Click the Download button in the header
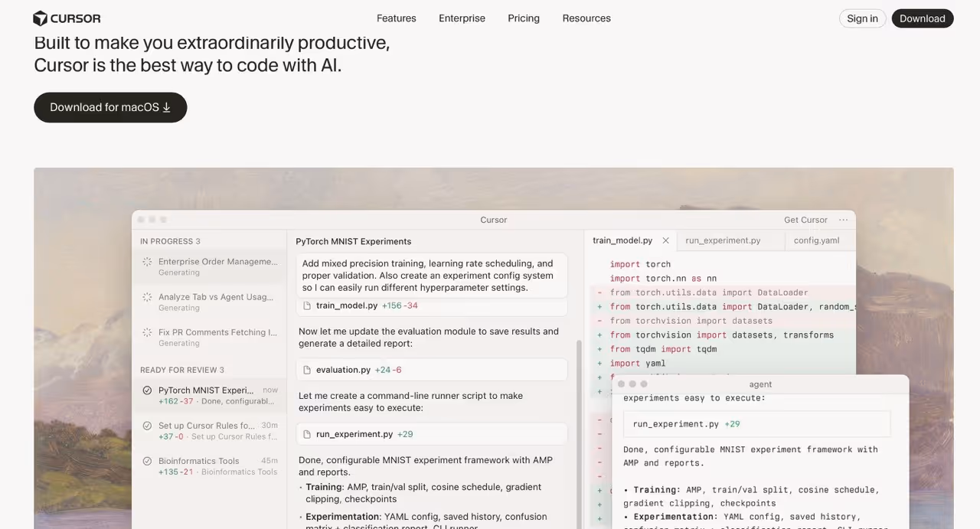980x529 pixels. click(x=923, y=18)
